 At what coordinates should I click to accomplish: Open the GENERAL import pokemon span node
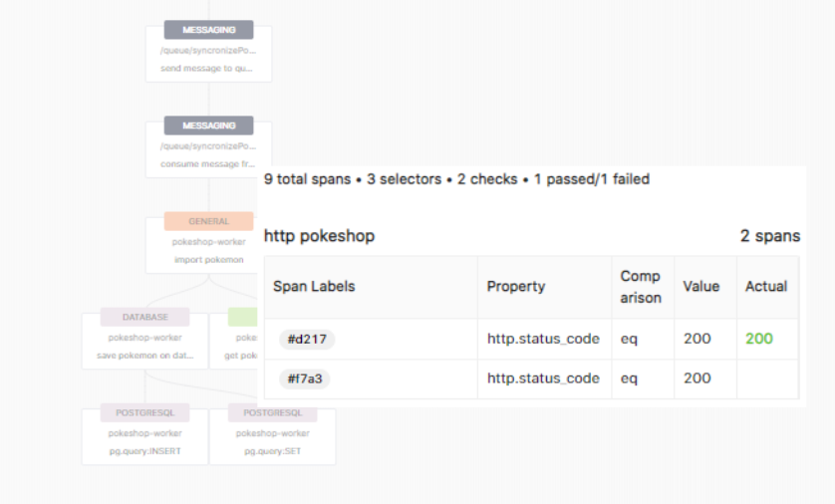coord(202,245)
